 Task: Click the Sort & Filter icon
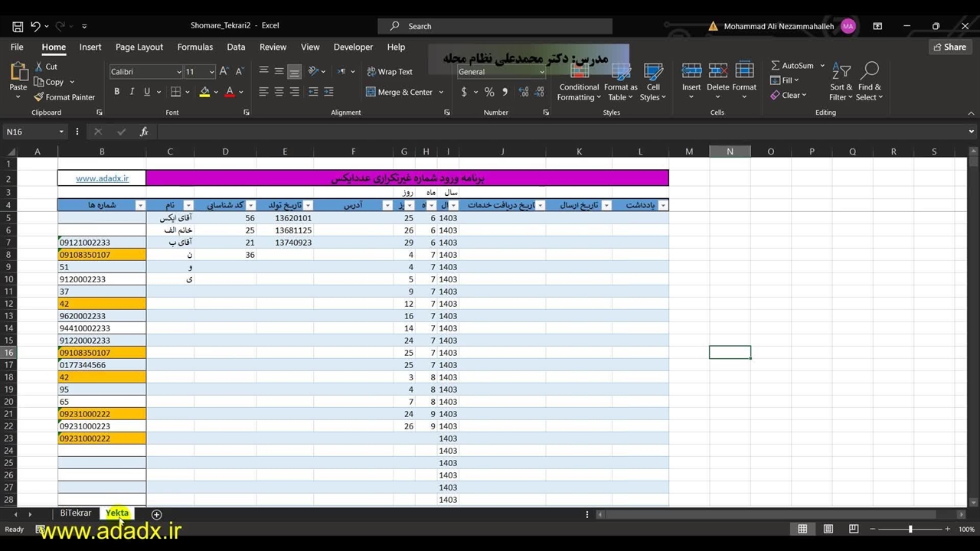[x=841, y=73]
